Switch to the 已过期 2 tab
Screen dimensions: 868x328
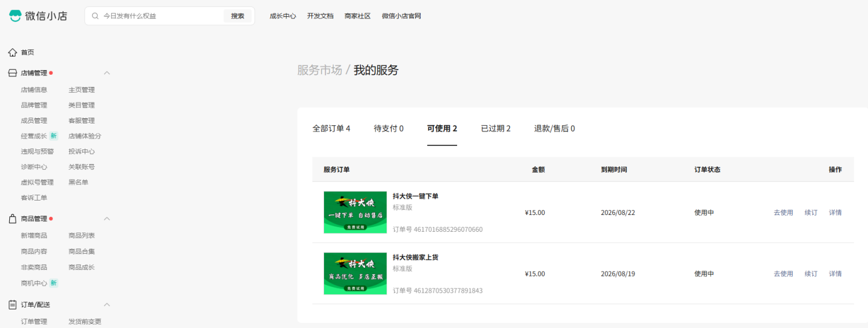[496, 129]
